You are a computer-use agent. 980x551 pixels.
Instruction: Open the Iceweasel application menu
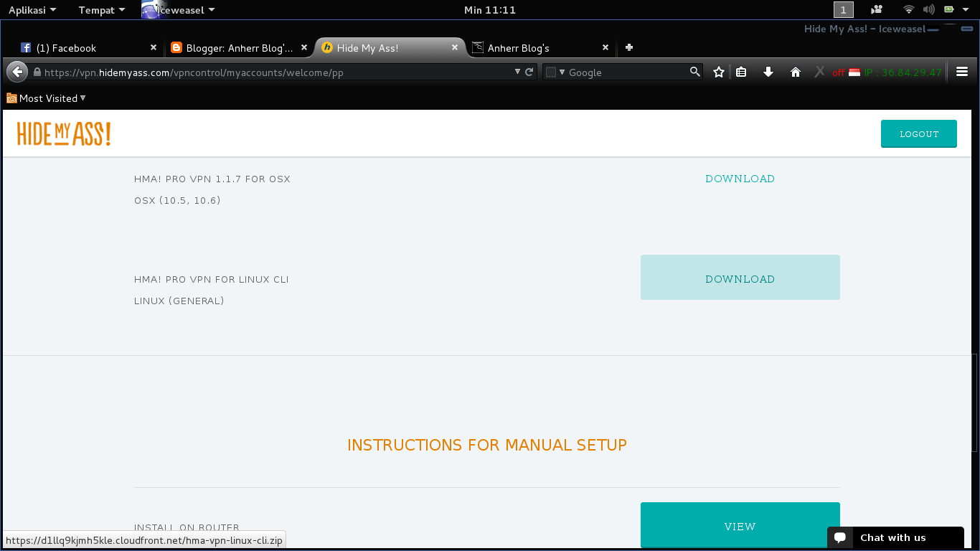coord(179,10)
